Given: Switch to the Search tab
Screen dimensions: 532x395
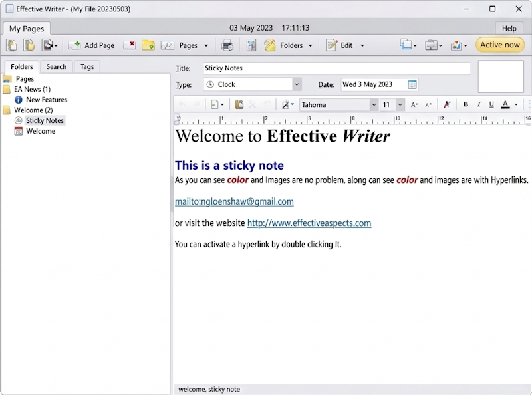Looking at the screenshot, I should tap(56, 66).
